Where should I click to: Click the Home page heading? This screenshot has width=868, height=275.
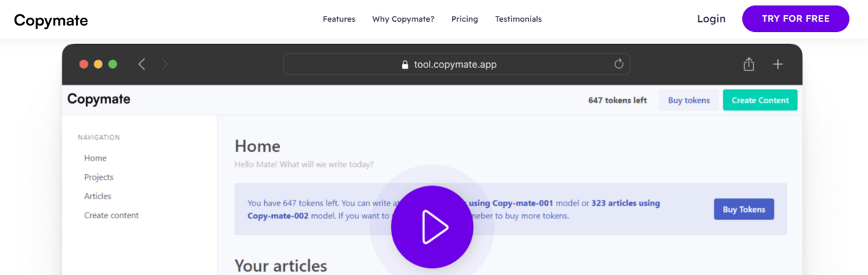[x=257, y=146]
